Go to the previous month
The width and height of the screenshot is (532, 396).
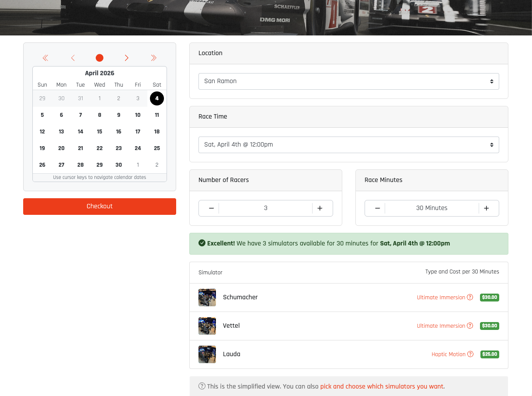click(x=73, y=58)
